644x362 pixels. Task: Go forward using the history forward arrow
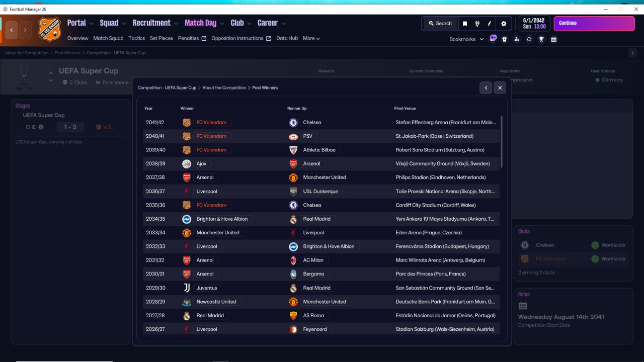tap(25, 30)
